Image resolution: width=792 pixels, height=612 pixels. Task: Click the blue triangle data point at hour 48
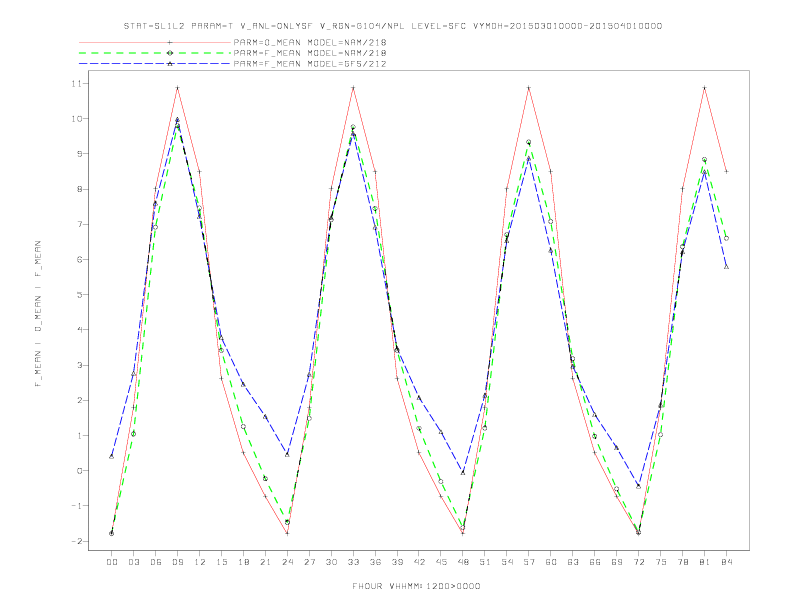pyautogui.click(x=463, y=473)
